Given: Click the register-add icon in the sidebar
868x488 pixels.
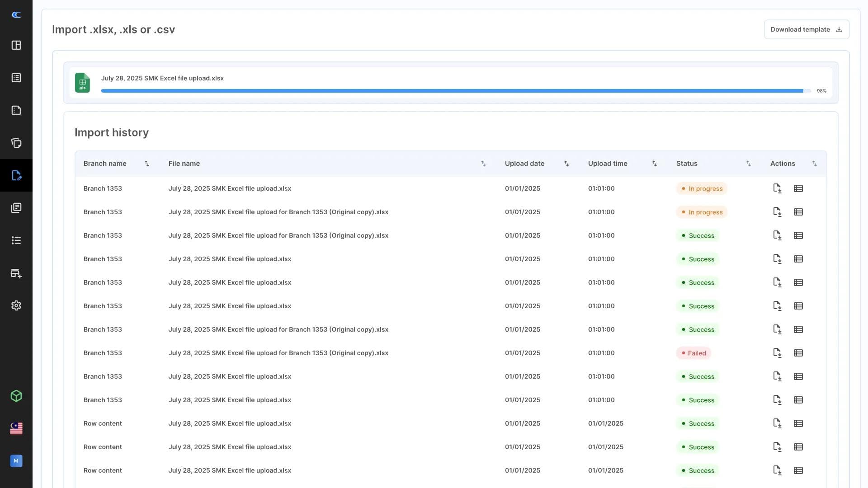Looking at the screenshot, I should [x=16, y=273].
